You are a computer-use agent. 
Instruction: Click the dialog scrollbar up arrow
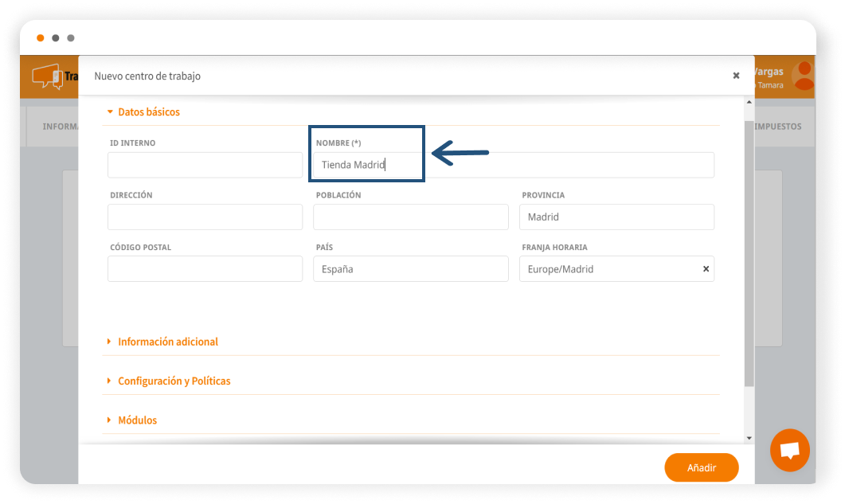click(748, 103)
